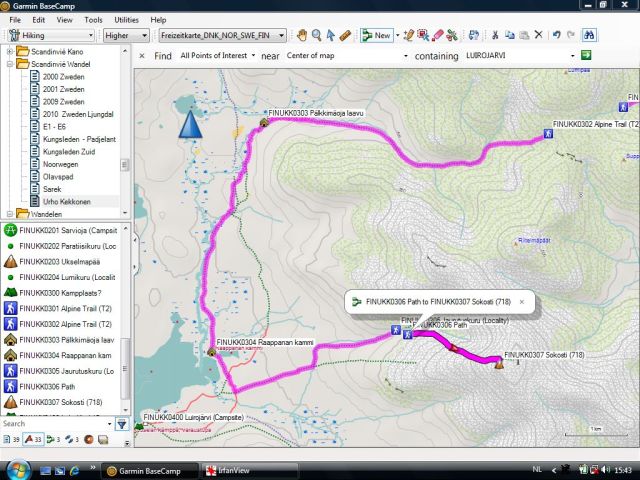Pick the Measure ruler tool

pyautogui.click(x=345, y=35)
